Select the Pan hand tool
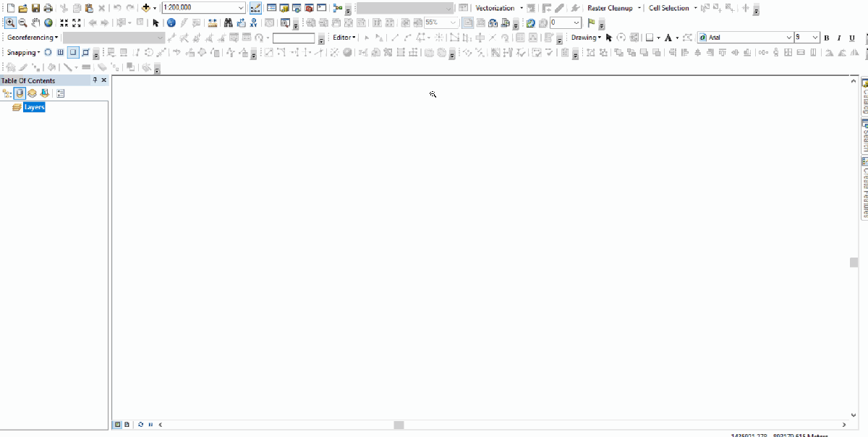This screenshot has width=868, height=437. 35,22
